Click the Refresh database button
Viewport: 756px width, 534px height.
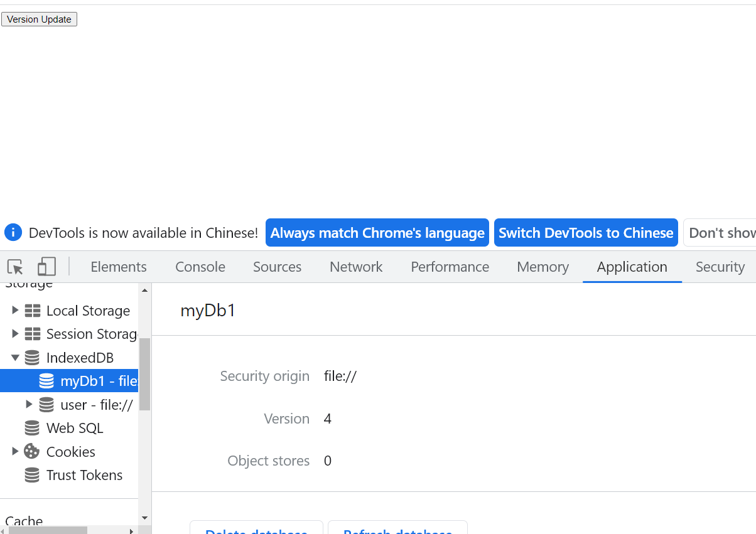tap(397, 528)
